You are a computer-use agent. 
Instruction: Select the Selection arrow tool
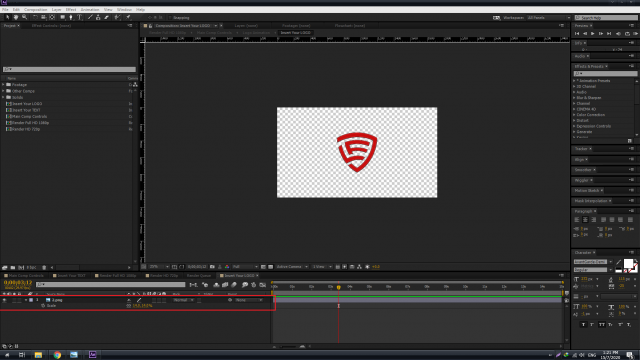[7, 17]
